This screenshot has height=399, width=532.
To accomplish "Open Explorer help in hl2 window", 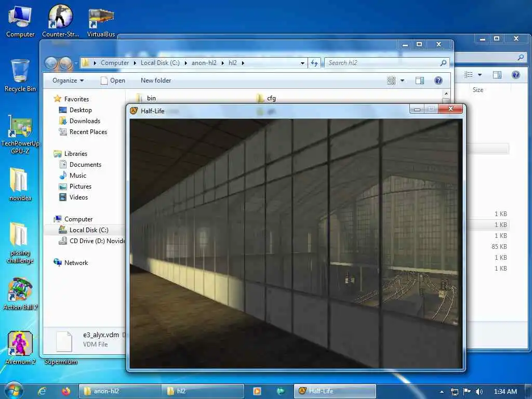I will pos(438,81).
